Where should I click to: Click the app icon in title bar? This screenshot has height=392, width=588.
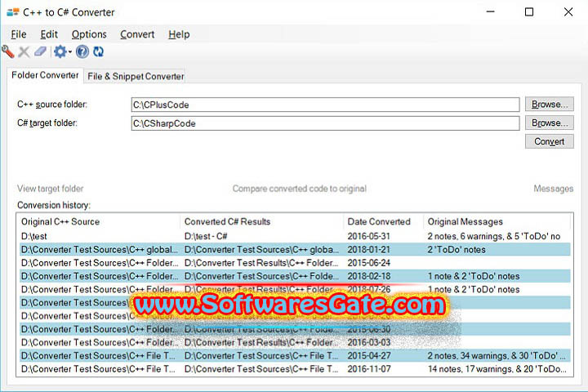pos(13,12)
